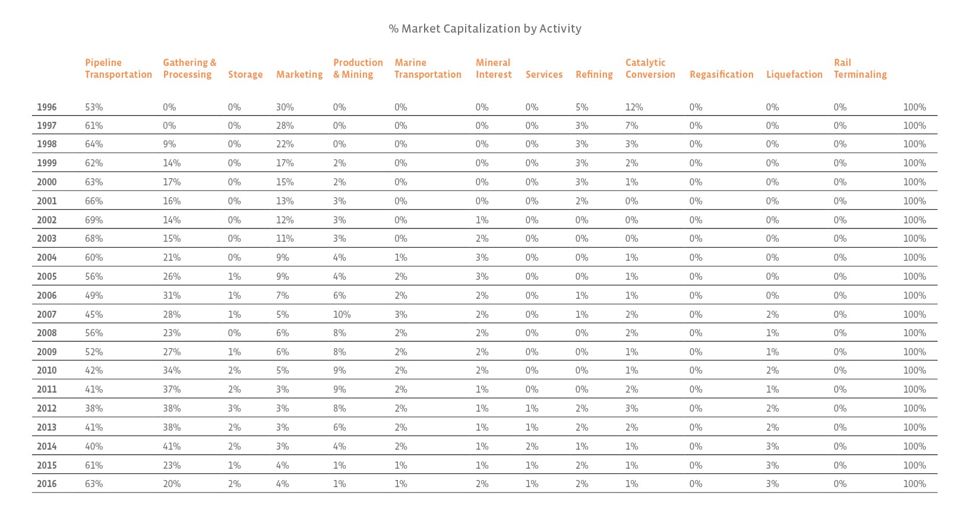Click the 2016 row year label

click(x=47, y=484)
